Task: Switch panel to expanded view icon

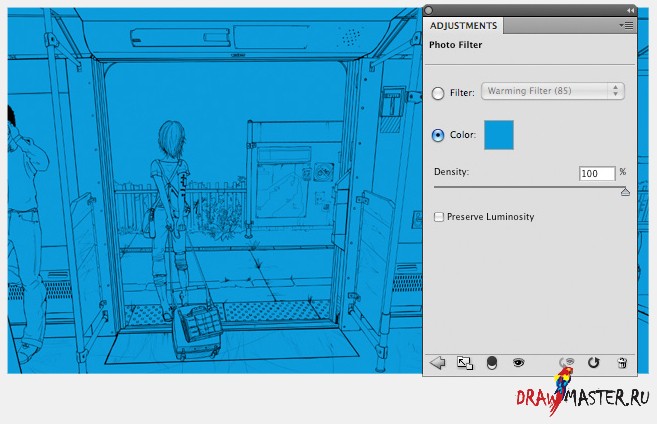Action: pos(465,363)
